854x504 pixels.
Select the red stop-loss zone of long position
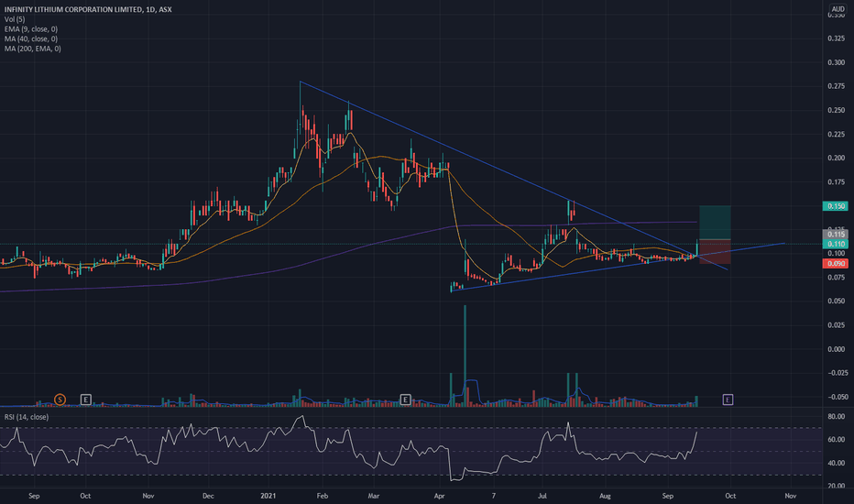point(715,252)
